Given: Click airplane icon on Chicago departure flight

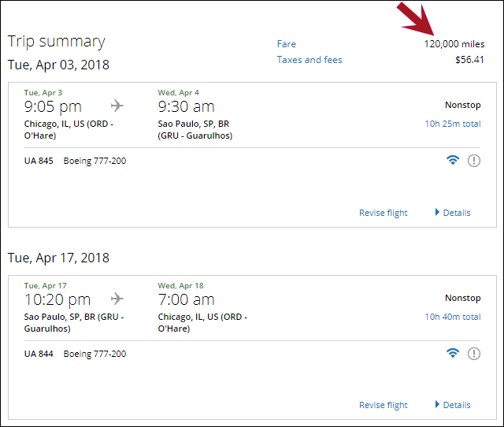Looking at the screenshot, I should pyautogui.click(x=117, y=106).
